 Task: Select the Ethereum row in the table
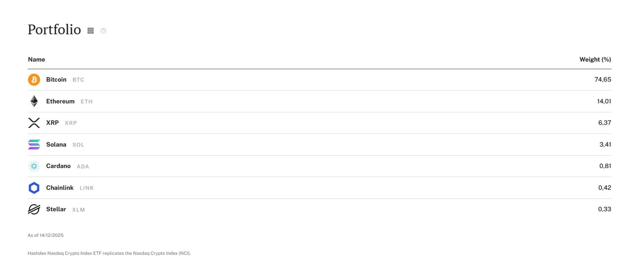(x=300, y=101)
